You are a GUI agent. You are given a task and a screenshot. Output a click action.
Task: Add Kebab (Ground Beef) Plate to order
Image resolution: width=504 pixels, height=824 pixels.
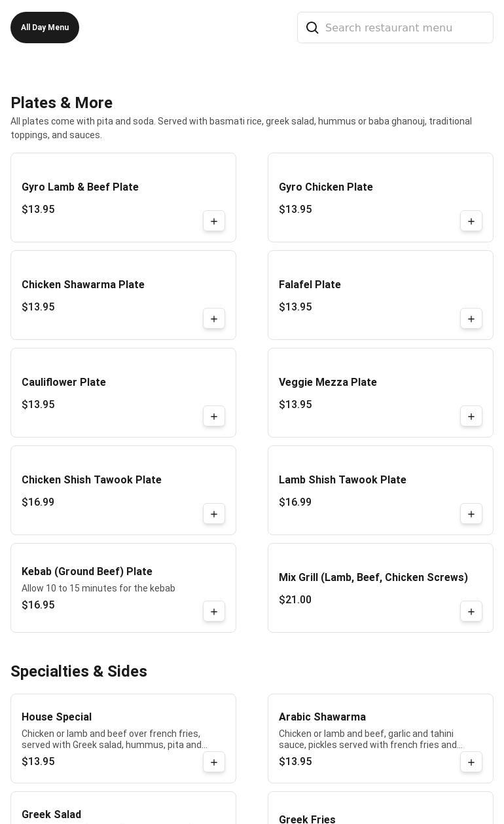214,612
